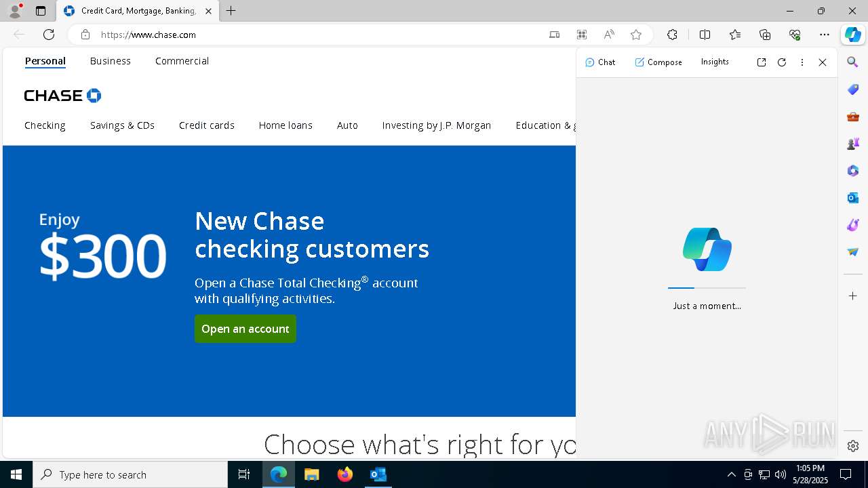Screen dimensions: 868x488
Task: Open sidebar Search icon
Action: point(853,62)
